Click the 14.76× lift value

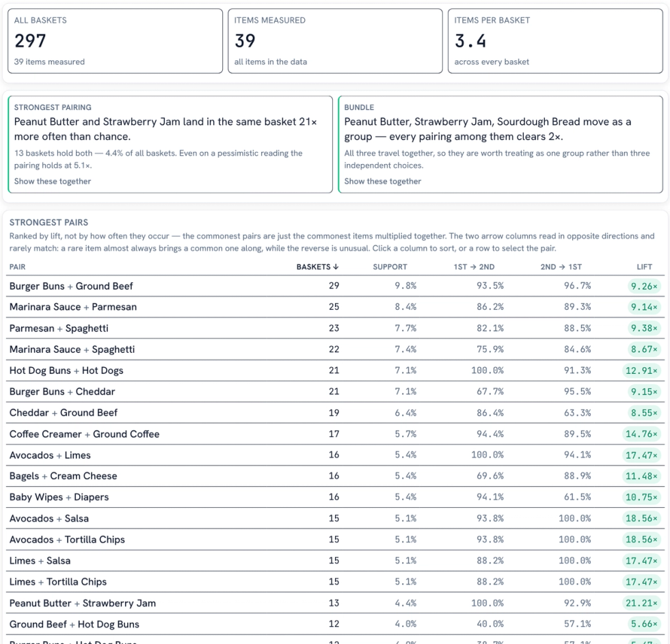click(641, 433)
